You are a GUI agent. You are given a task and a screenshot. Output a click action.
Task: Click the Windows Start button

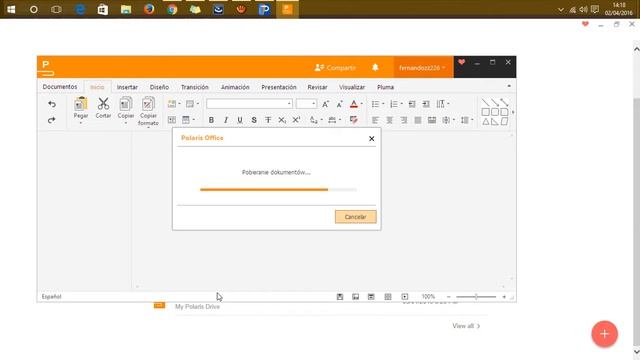coord(11,9)
